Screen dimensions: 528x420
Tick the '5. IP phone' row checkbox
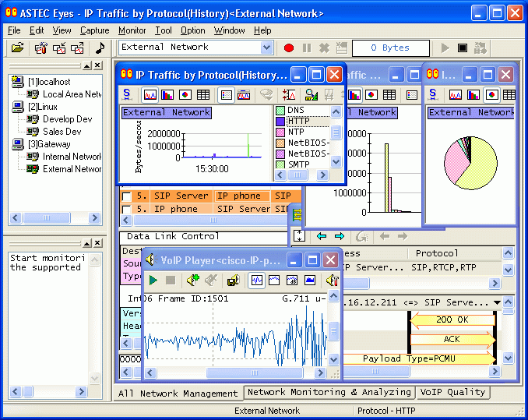(x=127, y=209)
